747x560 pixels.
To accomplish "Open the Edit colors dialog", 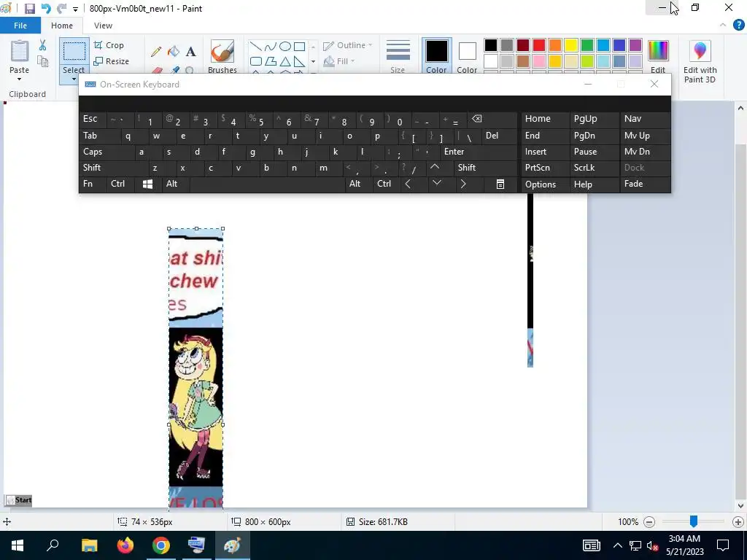I will coord(658,56).
